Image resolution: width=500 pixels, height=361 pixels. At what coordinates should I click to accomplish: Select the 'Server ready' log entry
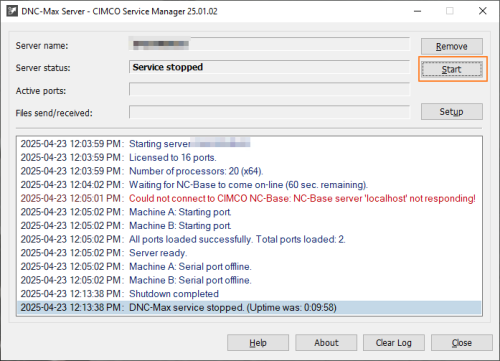(249, 253)
